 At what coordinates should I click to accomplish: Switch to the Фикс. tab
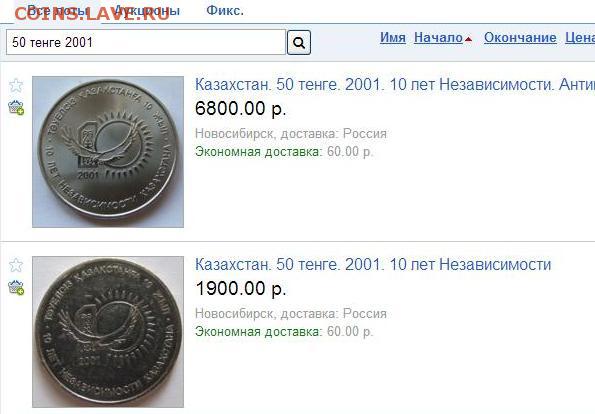pyautogui.click(x=225, y=11)
